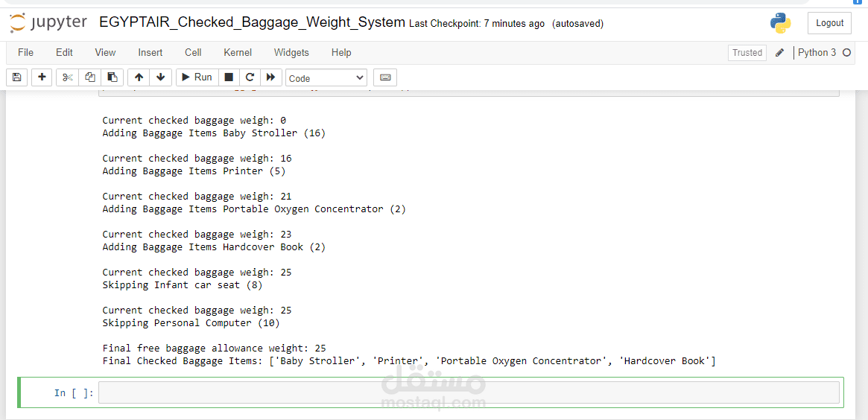Interrupt the kernel with stop icon
This screenshot has height=420, width=868.
[229, 77]
